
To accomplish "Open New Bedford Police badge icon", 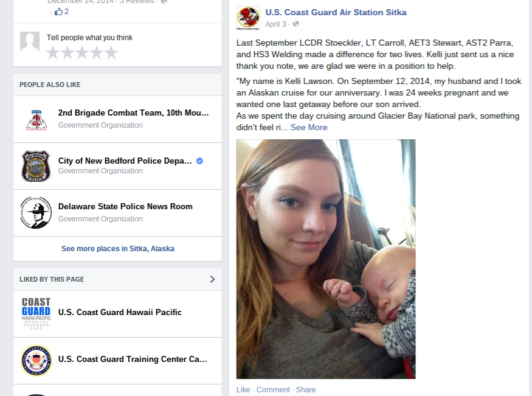I will [36, 166].
